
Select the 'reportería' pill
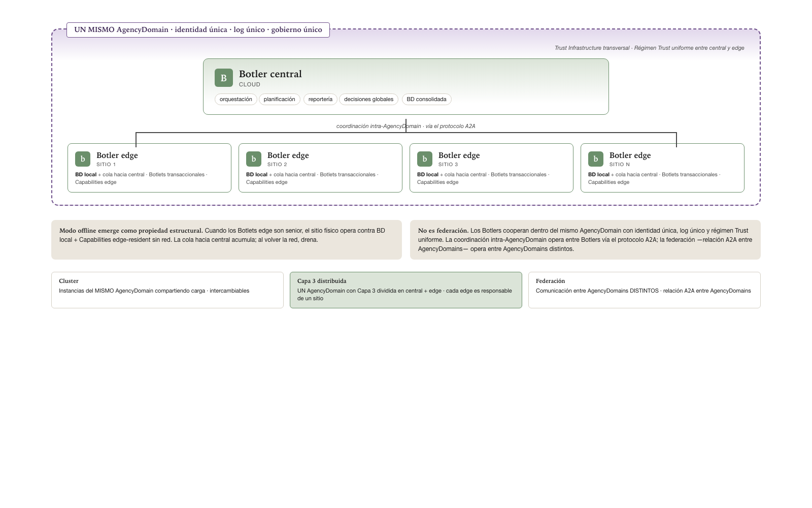click(320, 100)
